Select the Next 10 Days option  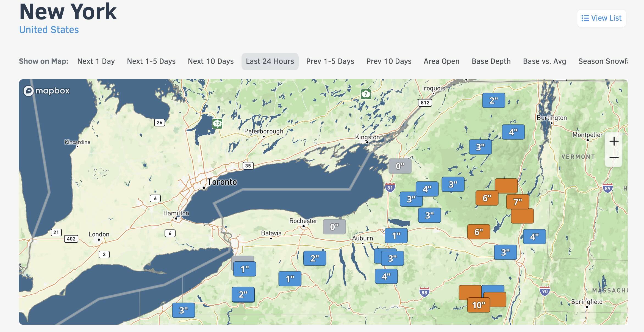(210, 61)
